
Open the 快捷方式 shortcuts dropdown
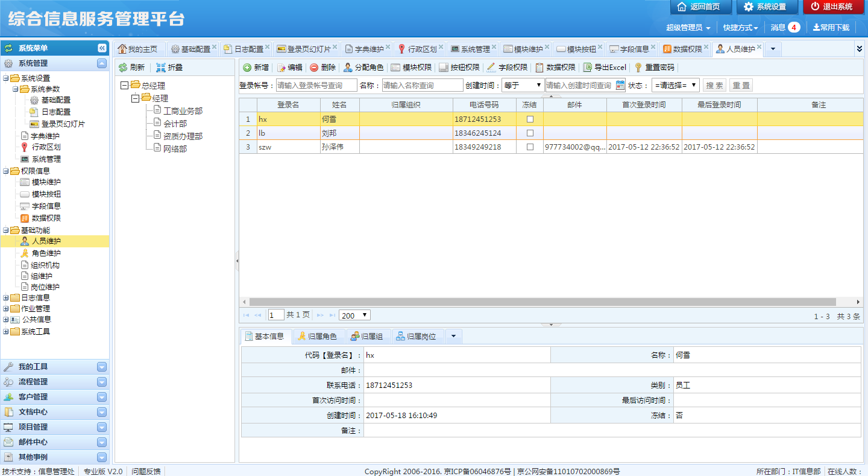click(740, 27)
